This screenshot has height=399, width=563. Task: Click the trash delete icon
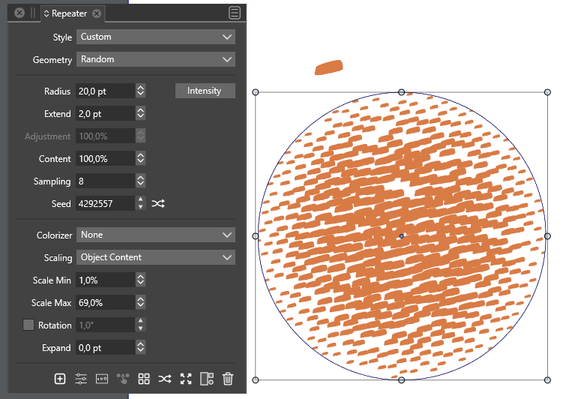[x=228, y=379]
